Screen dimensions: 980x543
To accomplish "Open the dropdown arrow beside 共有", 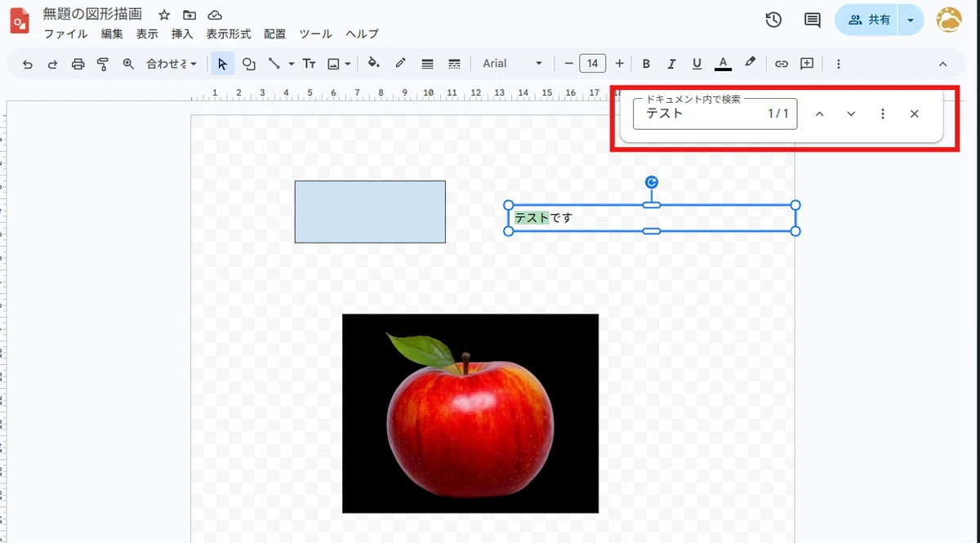I will tap(911, 20).
